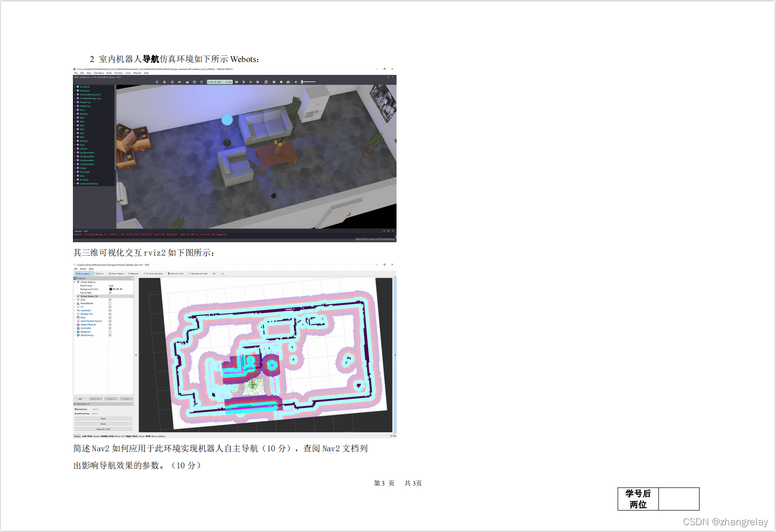Expand the Global Status row in RViz
This screenshot has height=532, width=776.
(74, 296)
